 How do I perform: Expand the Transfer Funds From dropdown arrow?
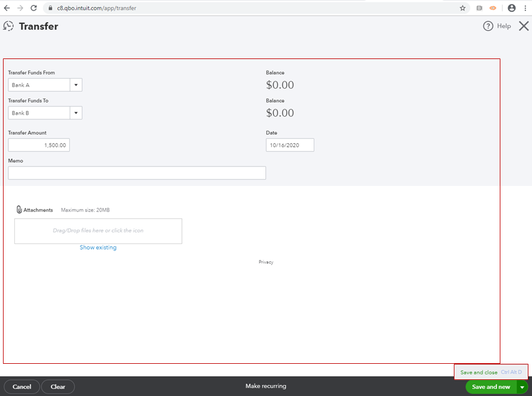point(76,85)
